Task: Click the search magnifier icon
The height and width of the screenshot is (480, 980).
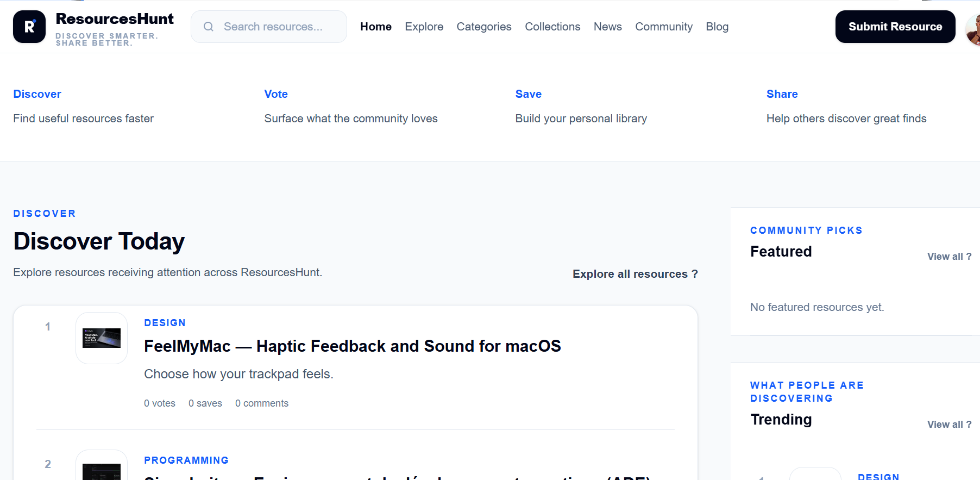Action: click(209, 27)
